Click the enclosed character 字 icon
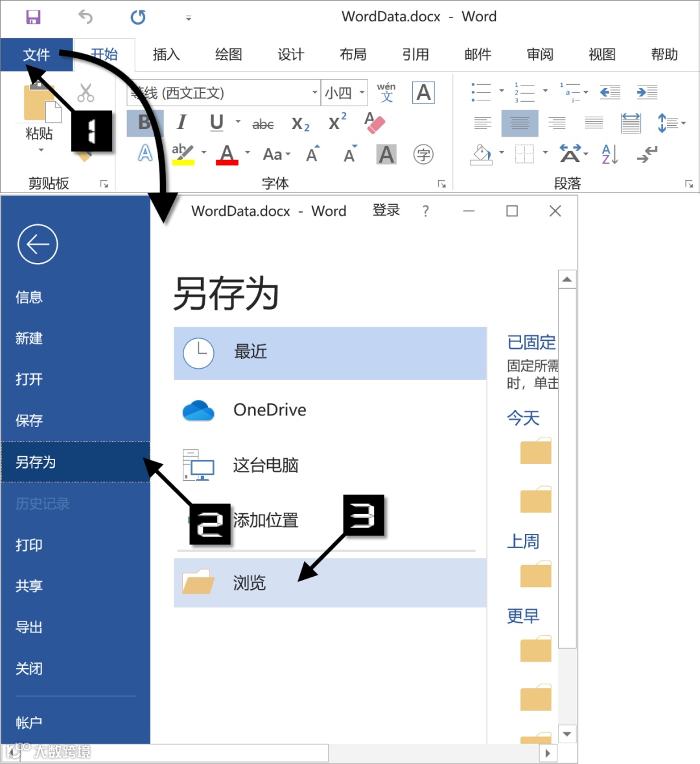 [x=424, y=155]
